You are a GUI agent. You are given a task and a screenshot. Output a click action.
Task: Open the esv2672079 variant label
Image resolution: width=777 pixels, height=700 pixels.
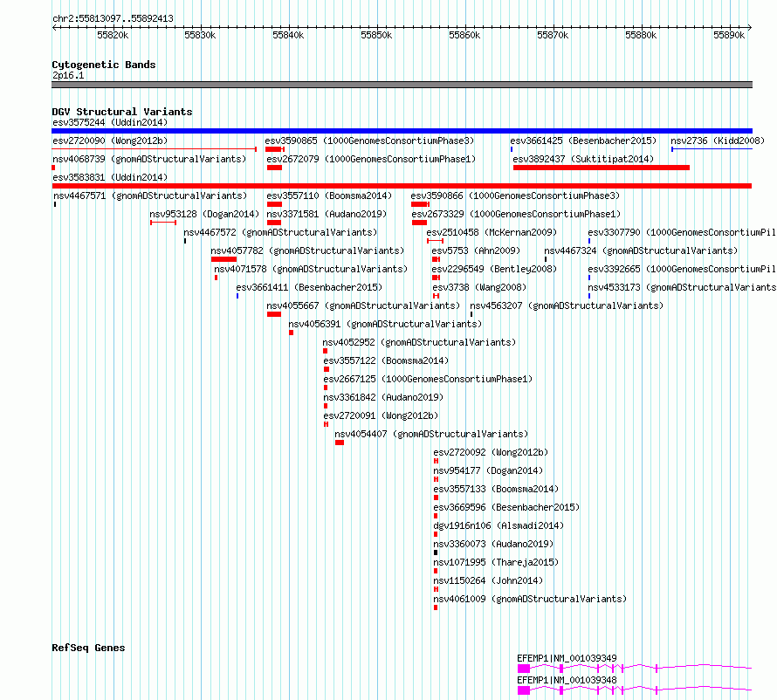tap(371, 159)
